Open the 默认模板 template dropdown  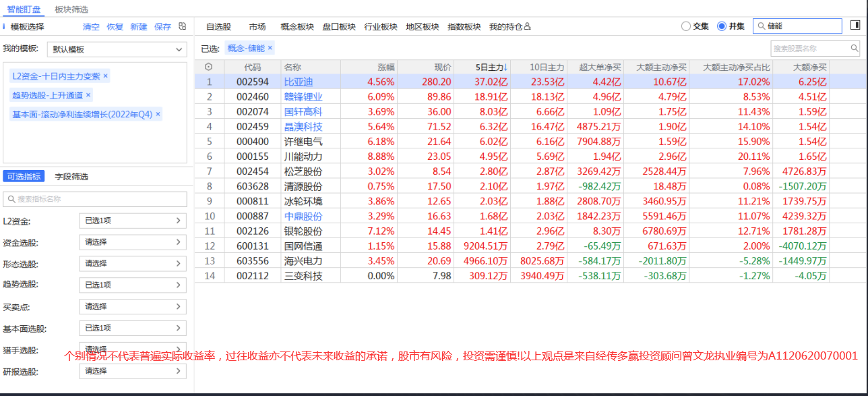117,49
